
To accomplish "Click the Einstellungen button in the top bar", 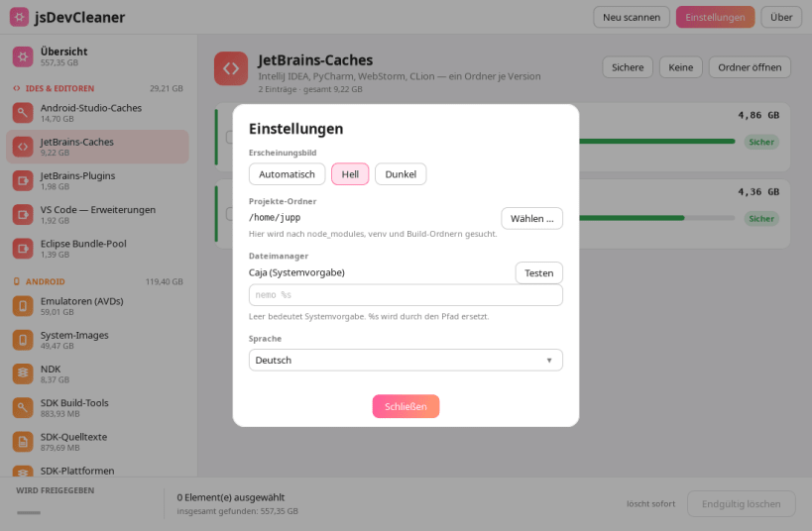I will (715, 17).
